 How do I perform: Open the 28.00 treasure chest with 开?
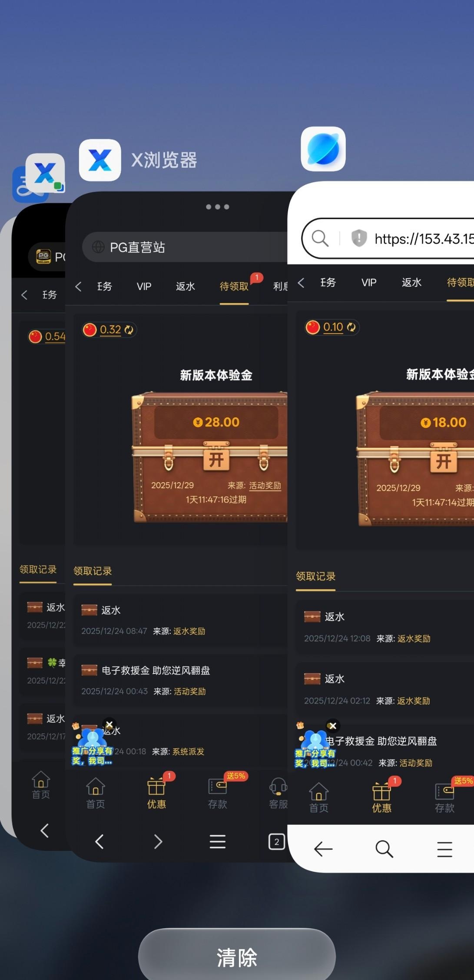(216, 459)
